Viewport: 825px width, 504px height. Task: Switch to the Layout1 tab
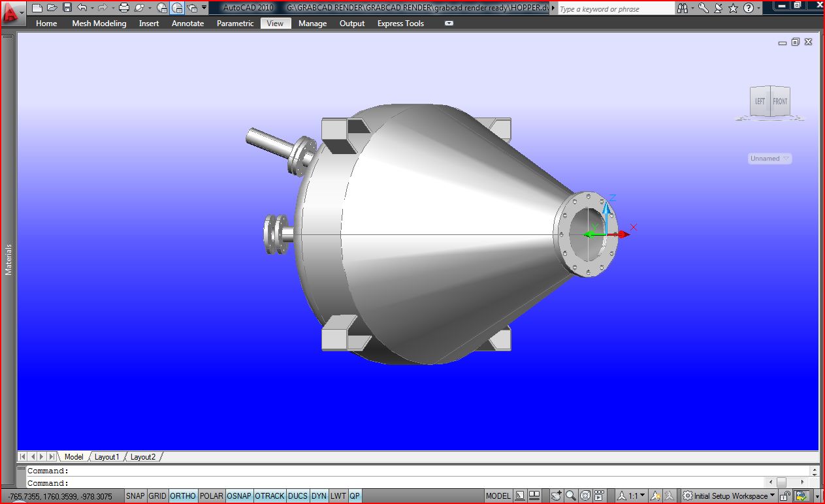107,457
